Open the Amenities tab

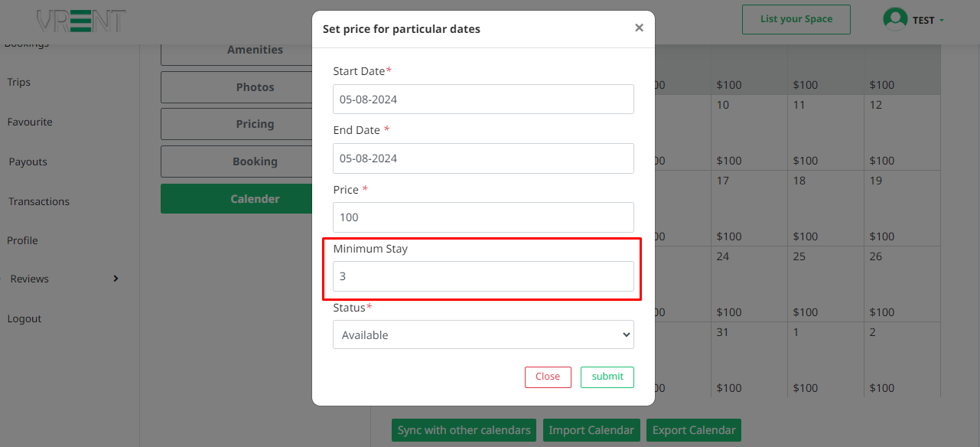pos(255,51)
